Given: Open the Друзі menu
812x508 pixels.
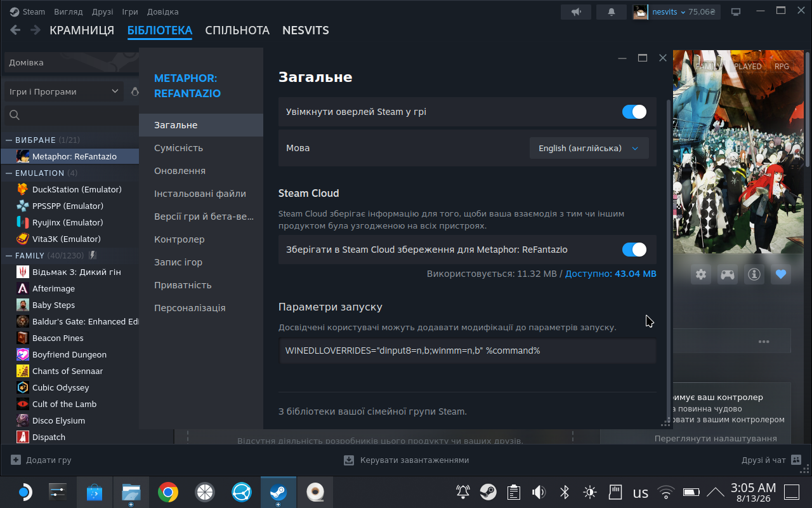Looking at the screenshot, I should [x=102, y=12].
